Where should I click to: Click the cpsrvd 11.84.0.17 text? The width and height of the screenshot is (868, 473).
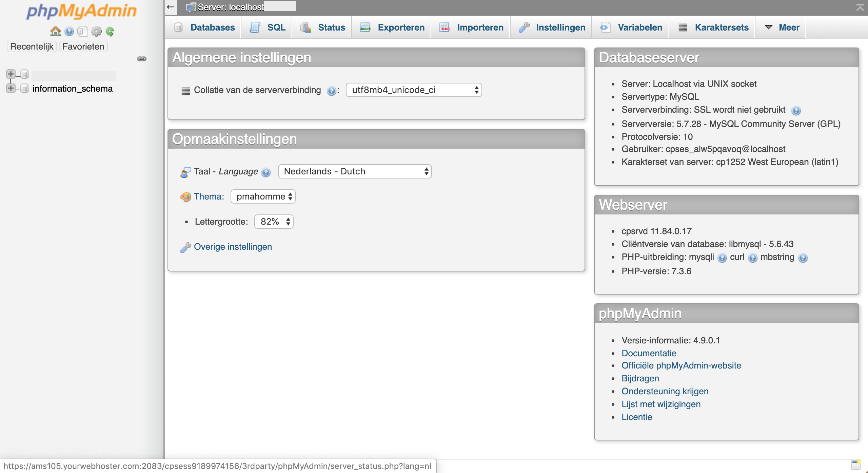point(657,231)
